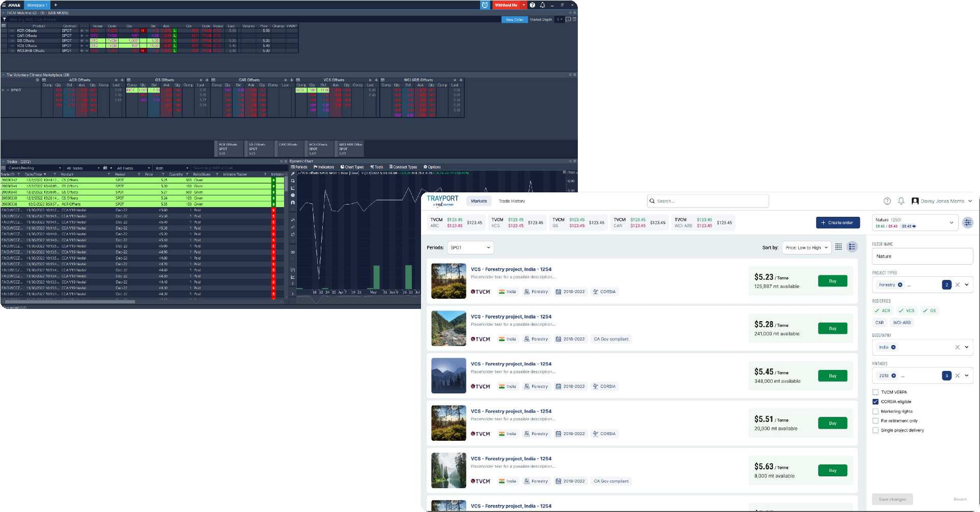Open Sort by Price Low to High dropdown

(807, 248)
